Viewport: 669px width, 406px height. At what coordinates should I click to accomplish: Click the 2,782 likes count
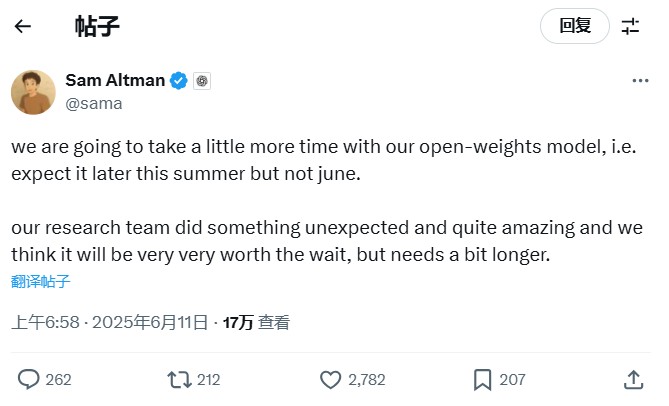366,380
